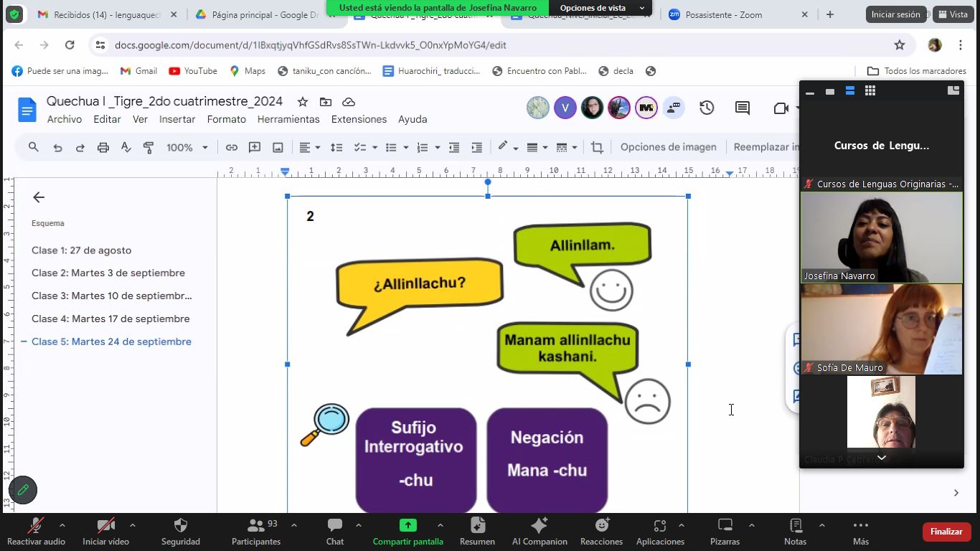Go to Clase 3: Martes 10 de septiembre
Screen dimensions: 980x551
tap(111, 296)
